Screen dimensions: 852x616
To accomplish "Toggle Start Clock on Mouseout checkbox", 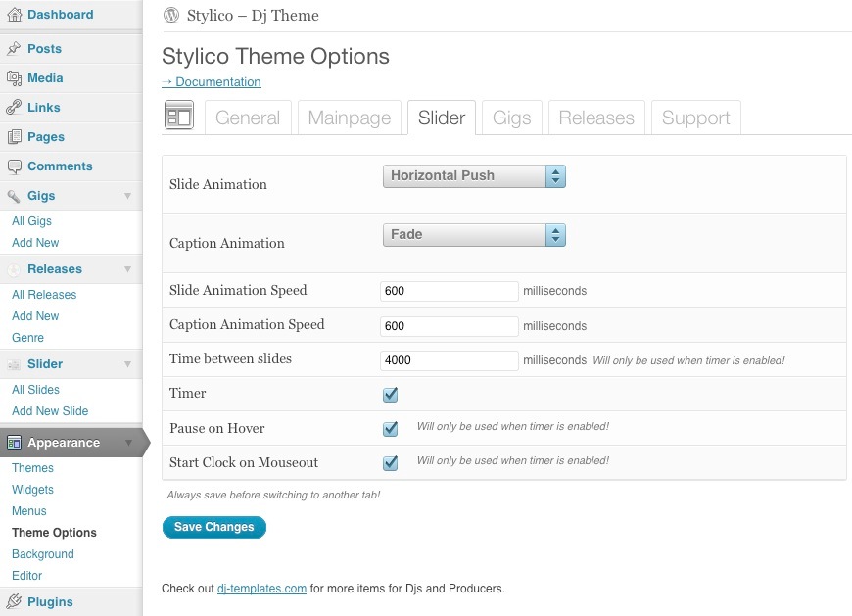I will pyautogui.click(x=390, y=463).
